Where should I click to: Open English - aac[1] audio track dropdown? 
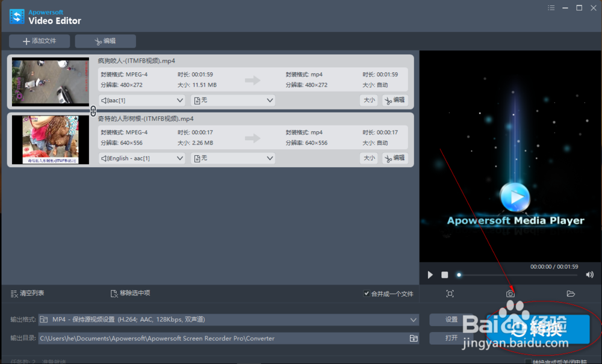click(142, 158)
